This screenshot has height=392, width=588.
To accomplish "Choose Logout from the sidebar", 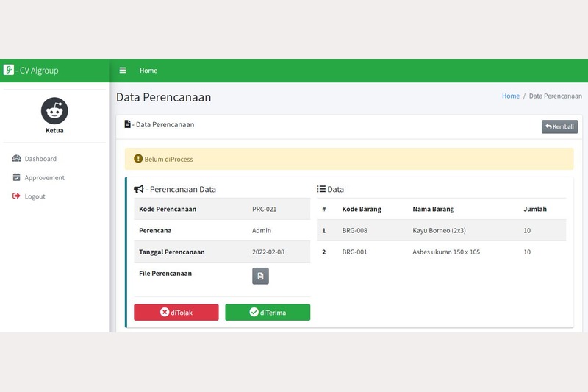I will click(35, 196).
